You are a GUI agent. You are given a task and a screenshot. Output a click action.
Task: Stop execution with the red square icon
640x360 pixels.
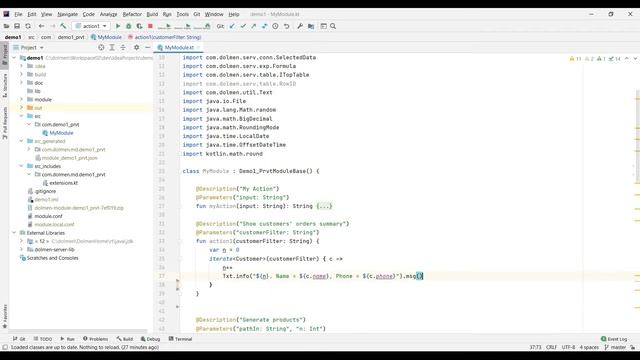coord(150,26)
